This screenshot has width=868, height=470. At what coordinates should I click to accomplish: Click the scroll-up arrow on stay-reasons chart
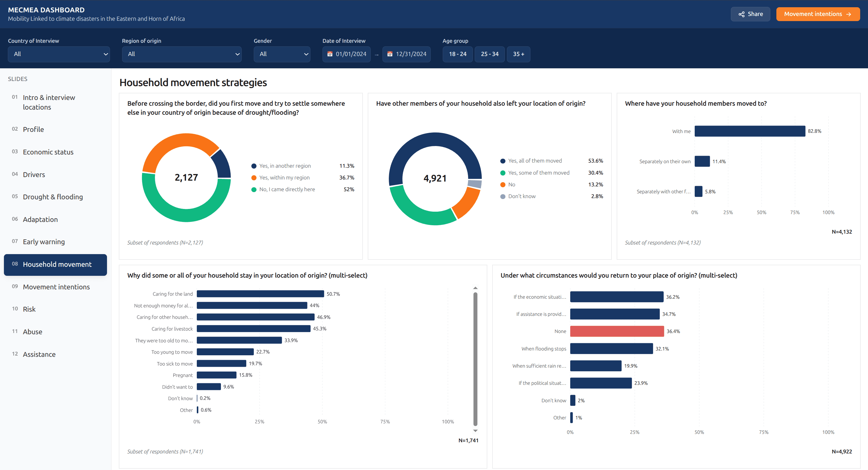475,288
